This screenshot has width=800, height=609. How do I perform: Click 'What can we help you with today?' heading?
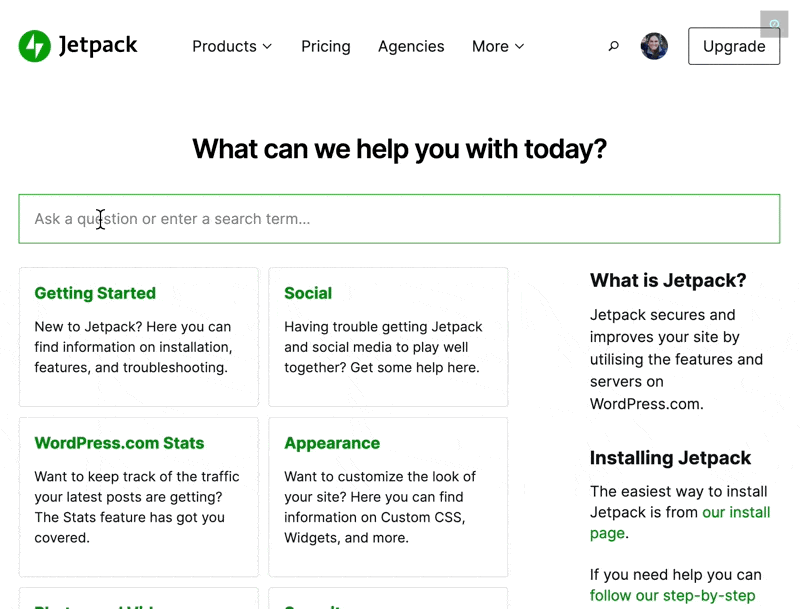(x=399, y=149)
